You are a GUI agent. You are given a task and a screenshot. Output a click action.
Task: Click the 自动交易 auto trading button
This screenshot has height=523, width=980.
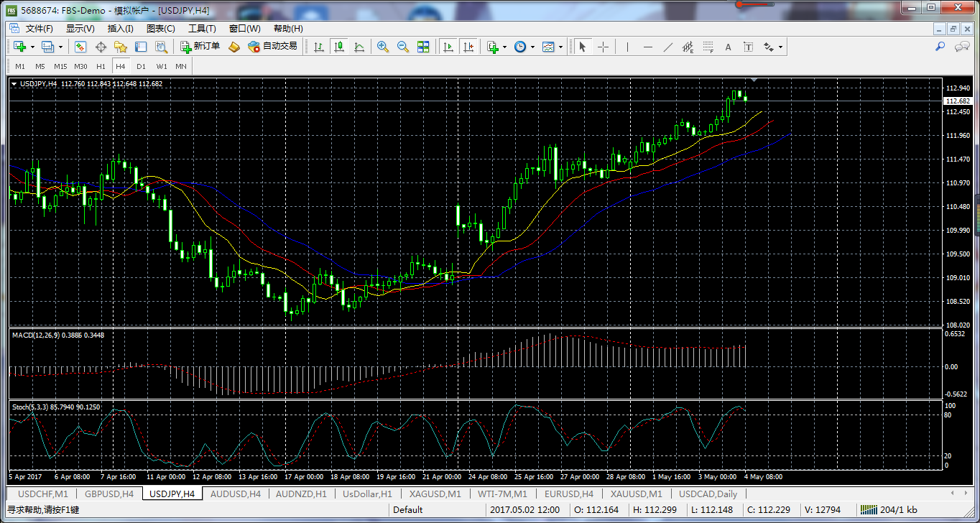point(272,47)
